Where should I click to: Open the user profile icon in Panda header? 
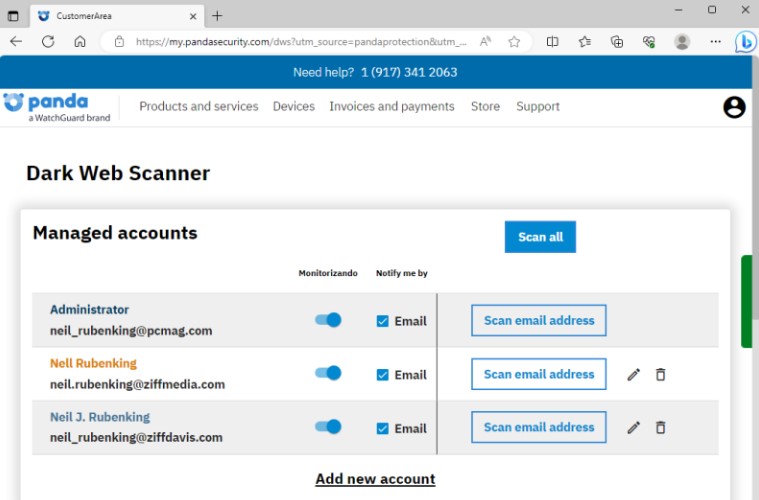pos(734,107)
